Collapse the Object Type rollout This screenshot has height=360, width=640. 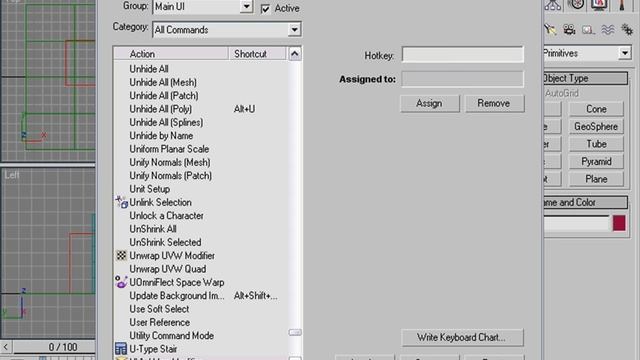click(586, 78)
